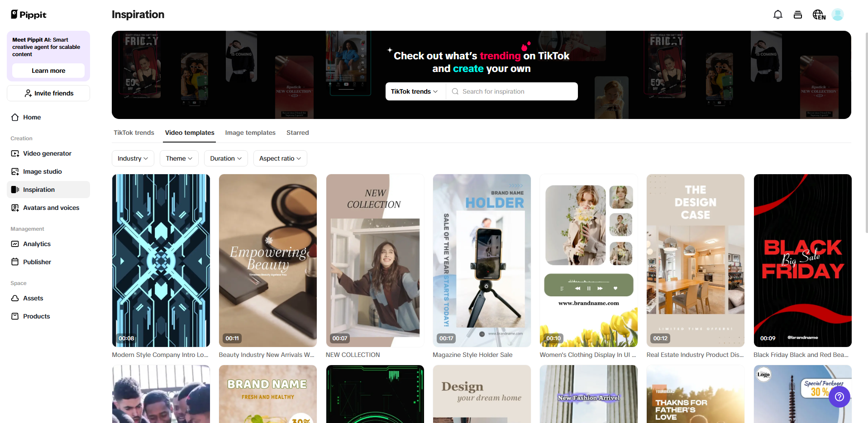
Task: Open Modern Style Company Intro template thumbnail
Action: tap(161, 261)
